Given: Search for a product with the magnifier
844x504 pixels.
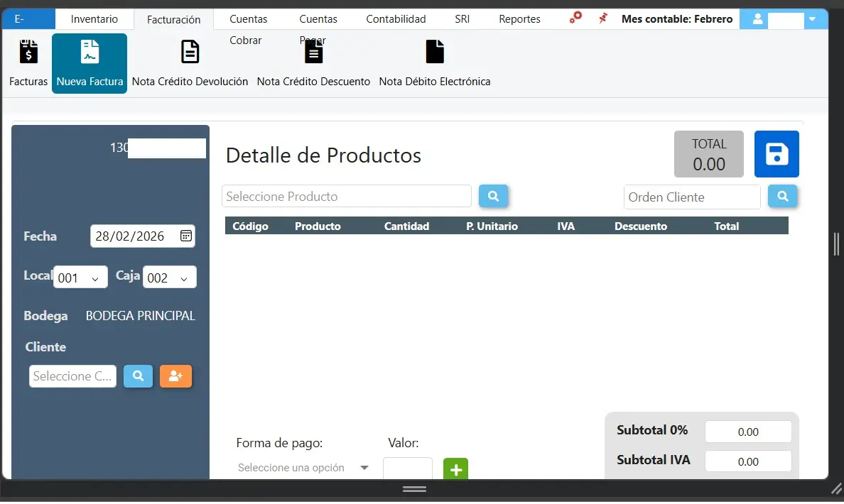Looking at the screenshot, I should (x=493, y=196).
